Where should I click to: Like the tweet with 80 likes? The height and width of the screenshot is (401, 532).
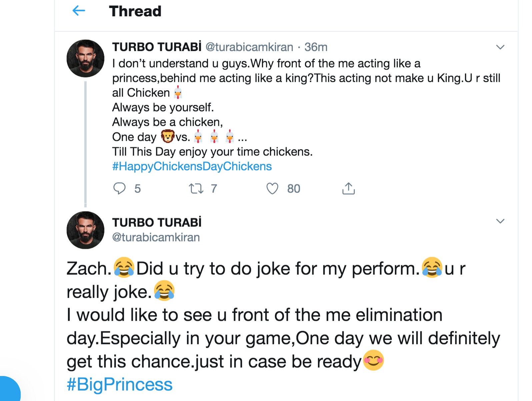tap(272, 189)
